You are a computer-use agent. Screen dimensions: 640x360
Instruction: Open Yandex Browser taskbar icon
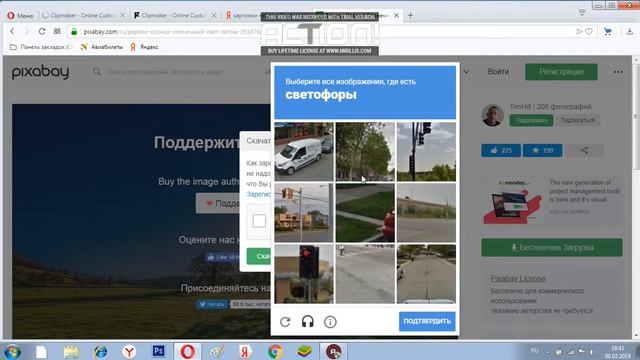tap(129, 351)
